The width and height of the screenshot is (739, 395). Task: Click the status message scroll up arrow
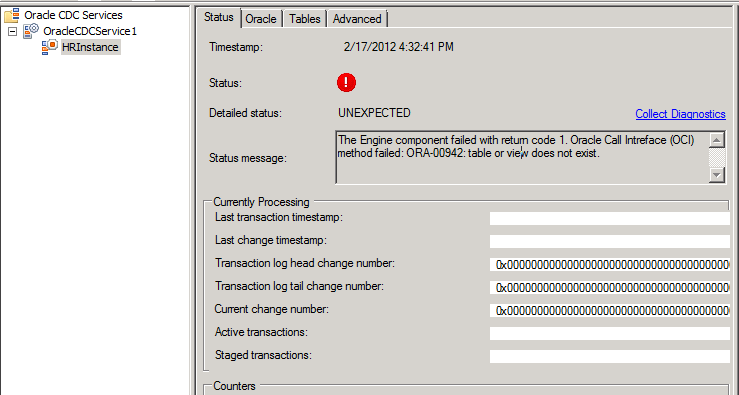(717, 140)
